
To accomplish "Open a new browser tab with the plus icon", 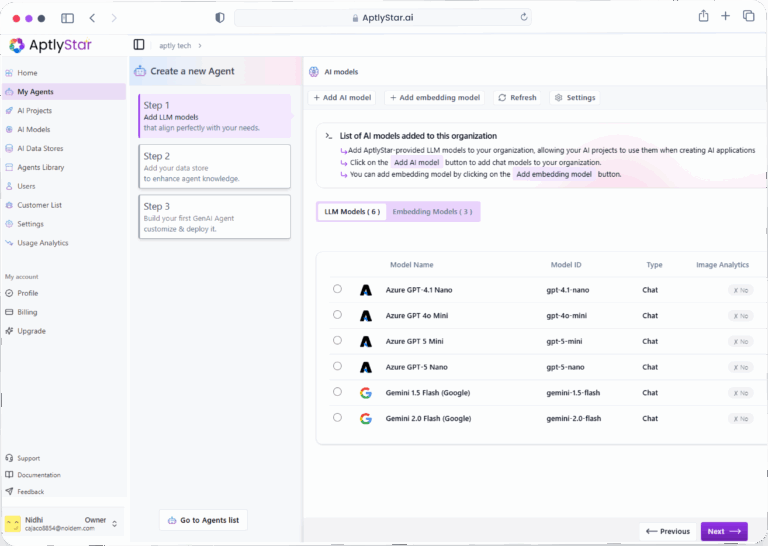I will pos(725,16).
